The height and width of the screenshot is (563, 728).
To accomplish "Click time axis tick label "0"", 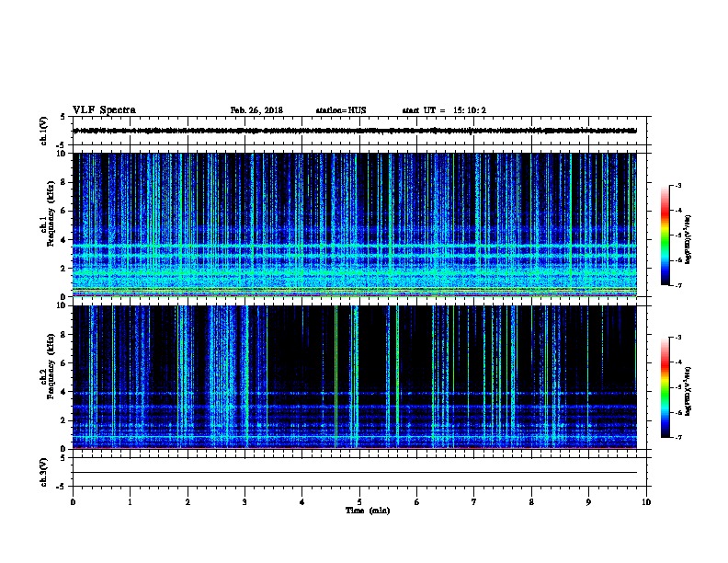I will (73, 502).
